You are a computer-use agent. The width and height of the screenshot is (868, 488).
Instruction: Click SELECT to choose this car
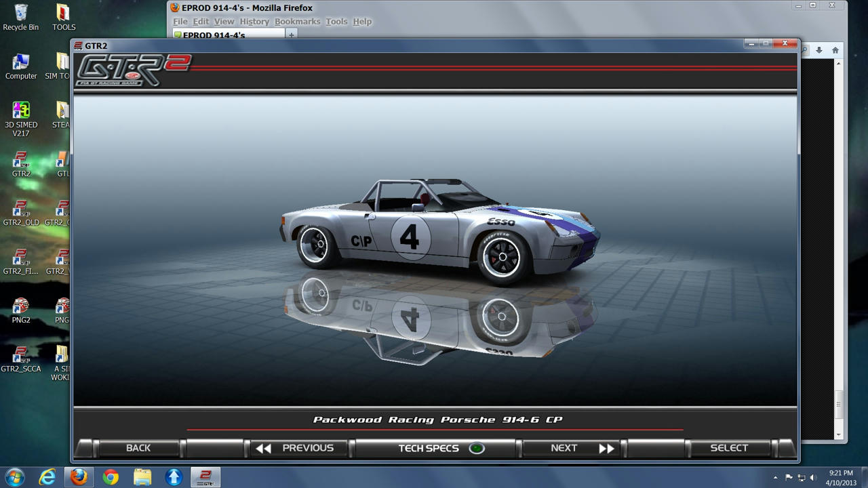[728, 448]
